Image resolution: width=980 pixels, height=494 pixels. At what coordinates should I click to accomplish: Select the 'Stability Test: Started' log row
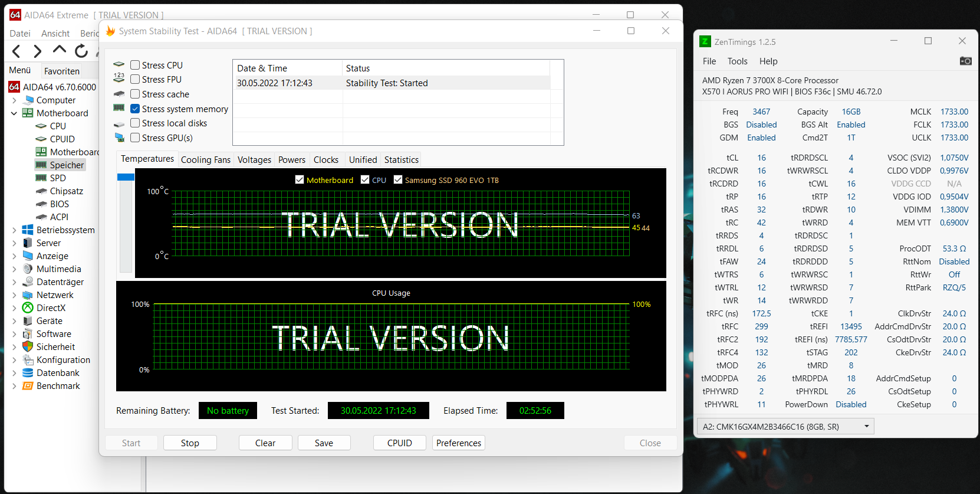(x=392, y=83)
